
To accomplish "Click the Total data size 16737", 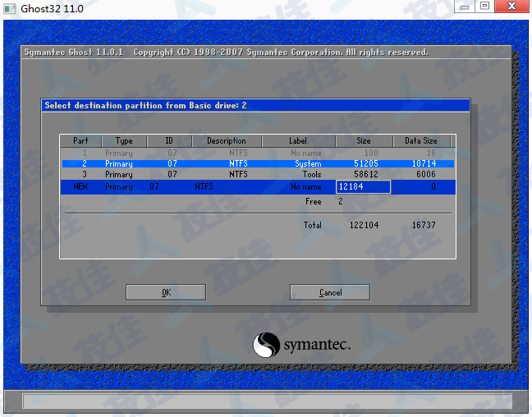I will 424,225.
